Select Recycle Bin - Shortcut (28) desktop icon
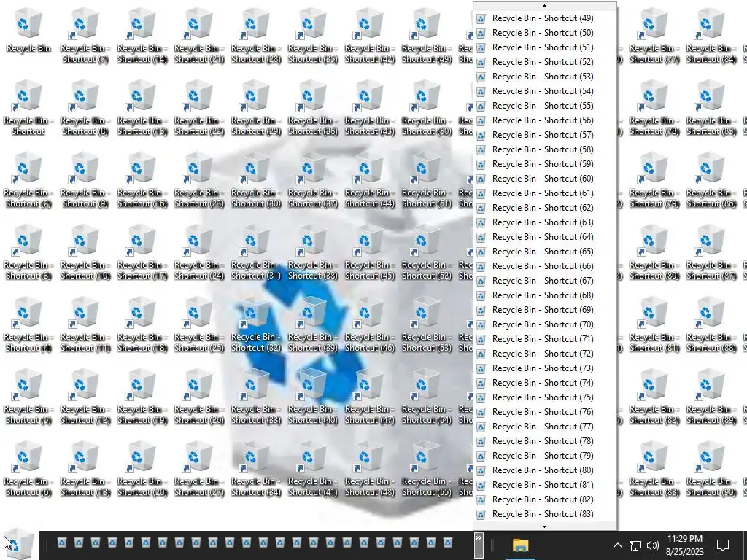The height and width of the screenshot is (560, 747). point(256,36)
